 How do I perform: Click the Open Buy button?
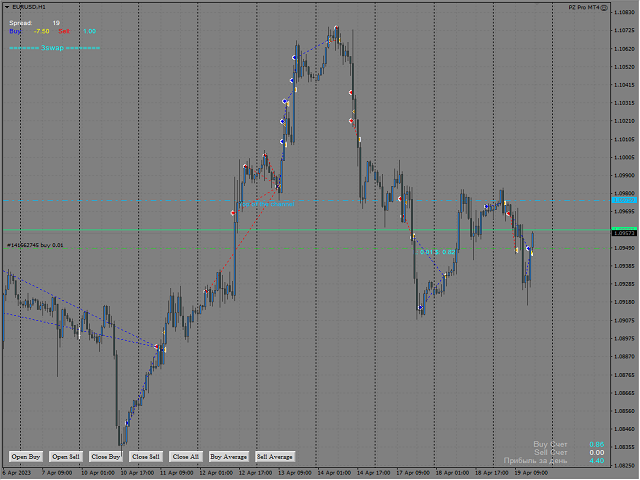tap(26, 457)
